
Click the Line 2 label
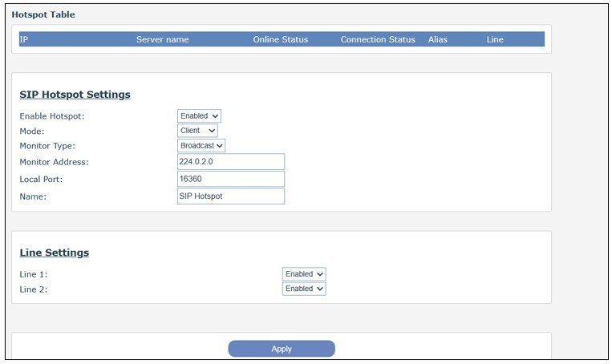34,289
